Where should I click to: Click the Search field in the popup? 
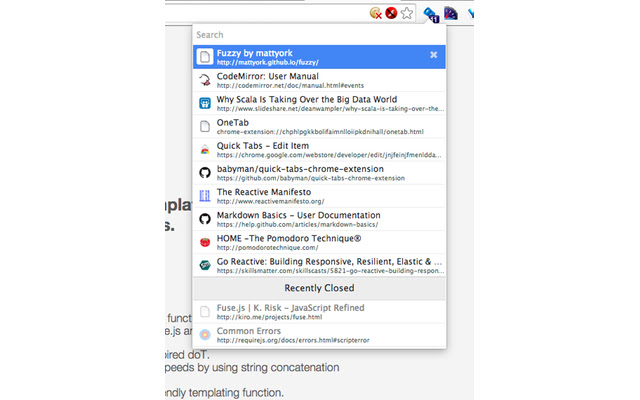[319, 35]
